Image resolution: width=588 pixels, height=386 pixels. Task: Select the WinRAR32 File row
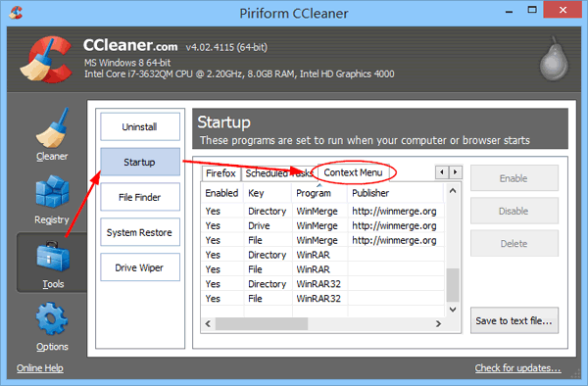coord(322,299)
